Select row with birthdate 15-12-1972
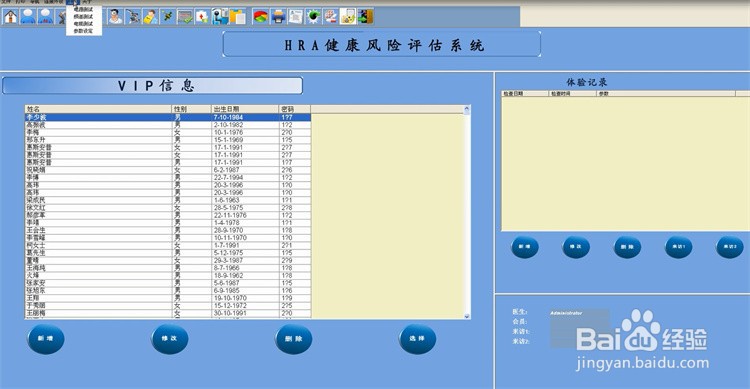This screenshot has width=750, height=389. (167, 305)
